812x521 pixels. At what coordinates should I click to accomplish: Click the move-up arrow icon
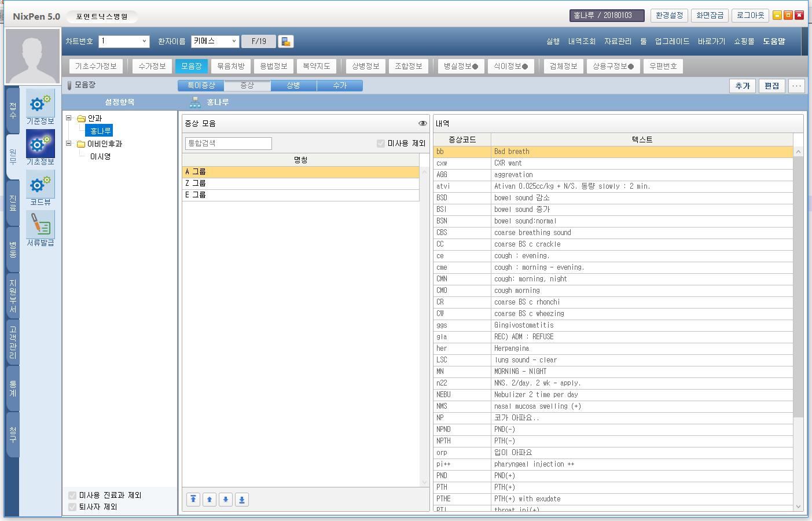(210, 500)
